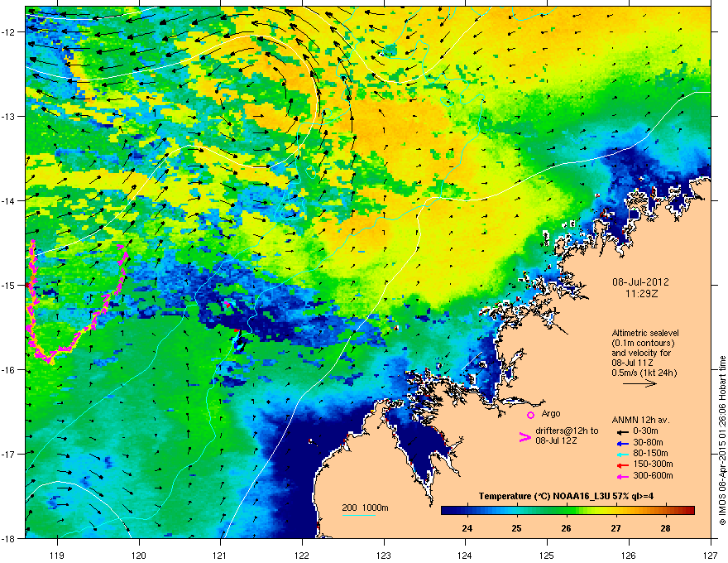This screenshot has width=728, height=563.
Task: Click the longitude axis label 122
Action: [x=302, y=555]
